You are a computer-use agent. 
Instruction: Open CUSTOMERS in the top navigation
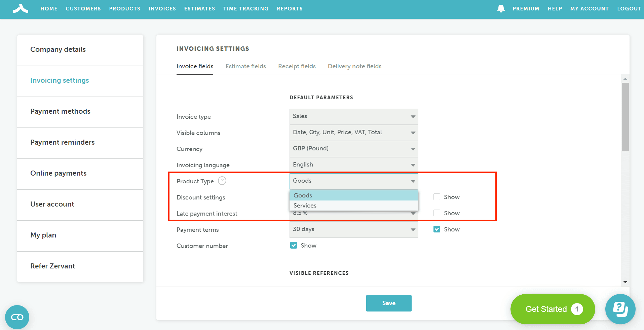(x=83, y=9)
